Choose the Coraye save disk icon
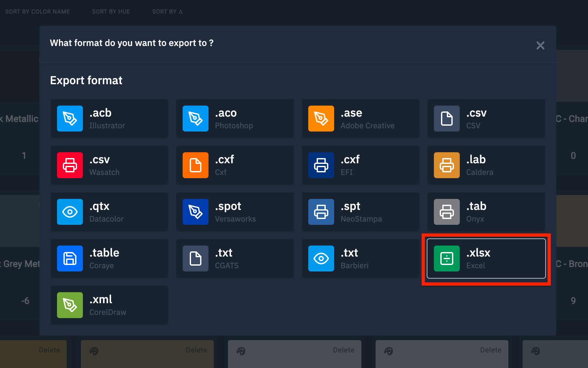 (x=70, y=259)
